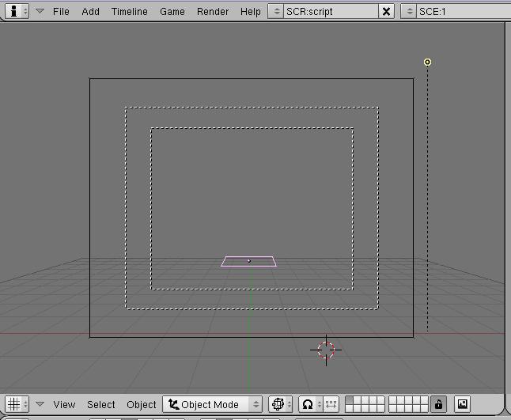Viewport: 511px width, 420px height.
Task: Toggle the layer lock padlock icon
Action: coord(439,404)
